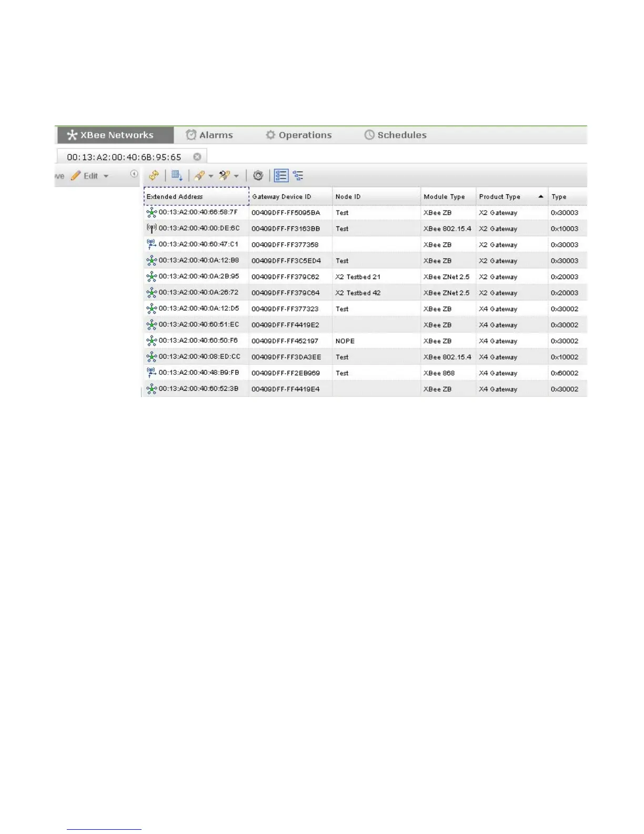Click node icon for 00:13:A2:00:40:60:47:C1

(152, 244)
